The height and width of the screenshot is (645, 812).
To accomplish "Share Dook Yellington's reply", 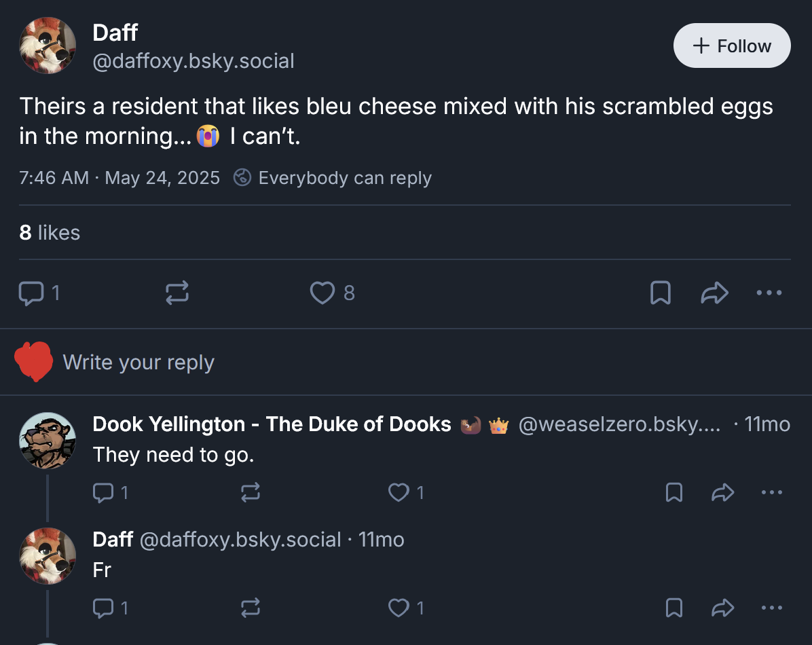I will coord(722,492).
